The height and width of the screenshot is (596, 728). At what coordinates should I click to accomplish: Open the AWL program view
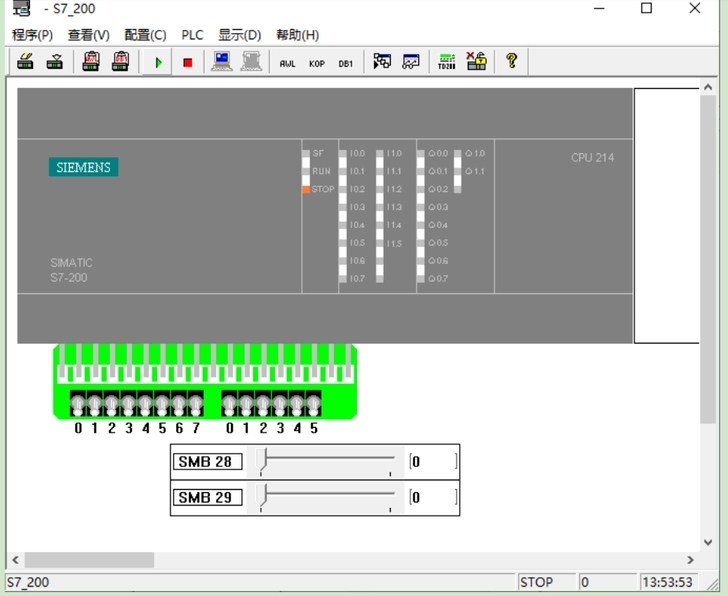[x=287, y=64]
